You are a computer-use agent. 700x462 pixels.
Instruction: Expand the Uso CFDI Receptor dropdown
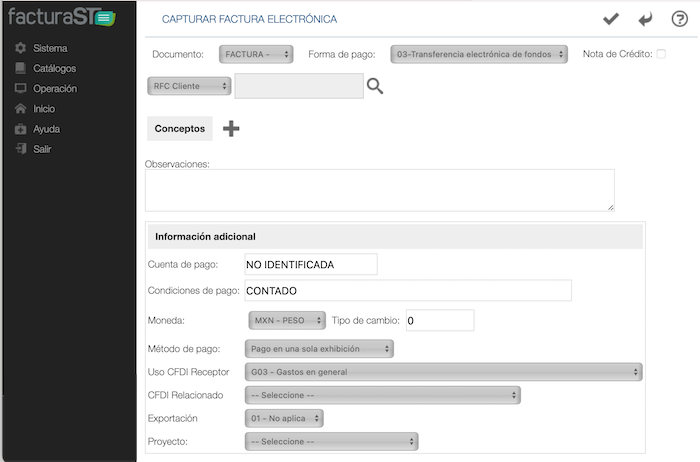pyautogui.click(x=442, y=372)
